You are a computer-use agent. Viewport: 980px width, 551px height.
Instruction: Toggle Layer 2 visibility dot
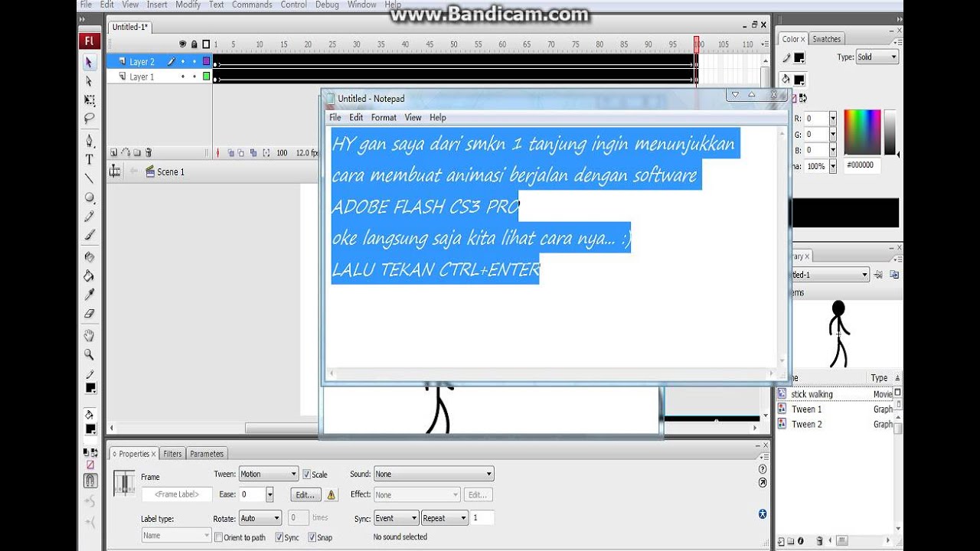(183, 62)
